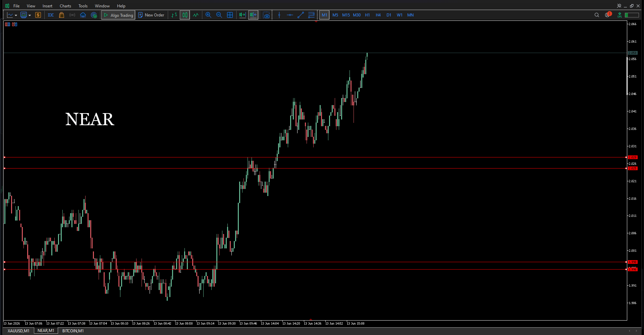This screenshot has width=644, height=335.
Task: Launch the IDE MetaEditor
Action: pos(51,15)
